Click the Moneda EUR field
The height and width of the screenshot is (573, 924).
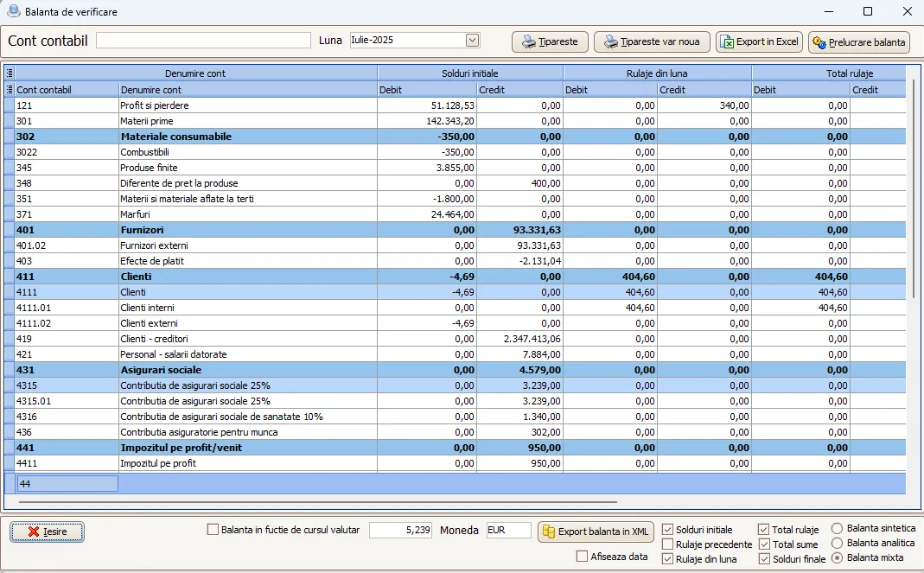click(x=508, y=530)
